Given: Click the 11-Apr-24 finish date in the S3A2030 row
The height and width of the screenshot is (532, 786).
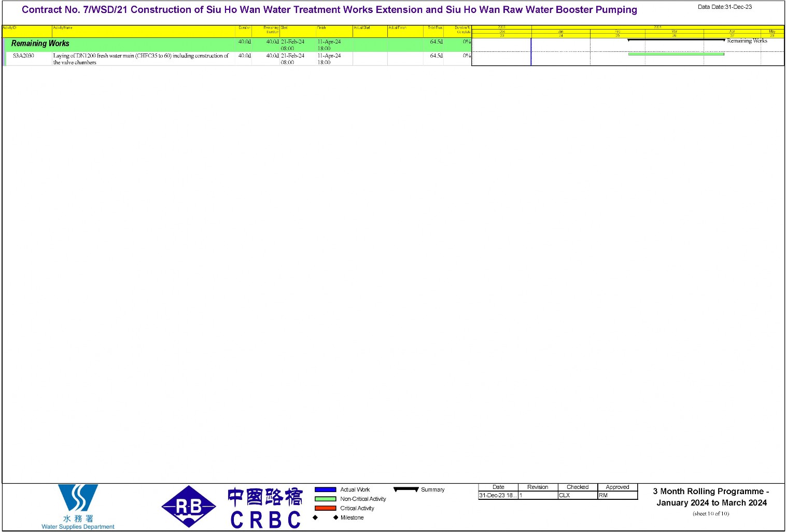Looking at the screenshot, I should 329,55.
